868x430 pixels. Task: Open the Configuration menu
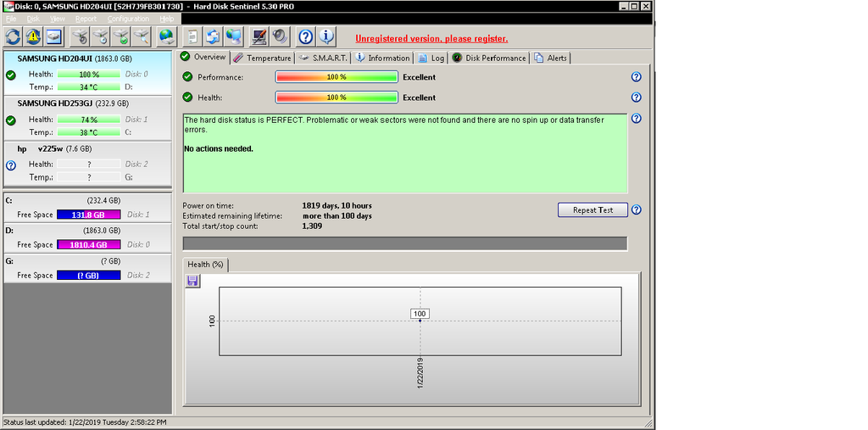pos(128,19)
